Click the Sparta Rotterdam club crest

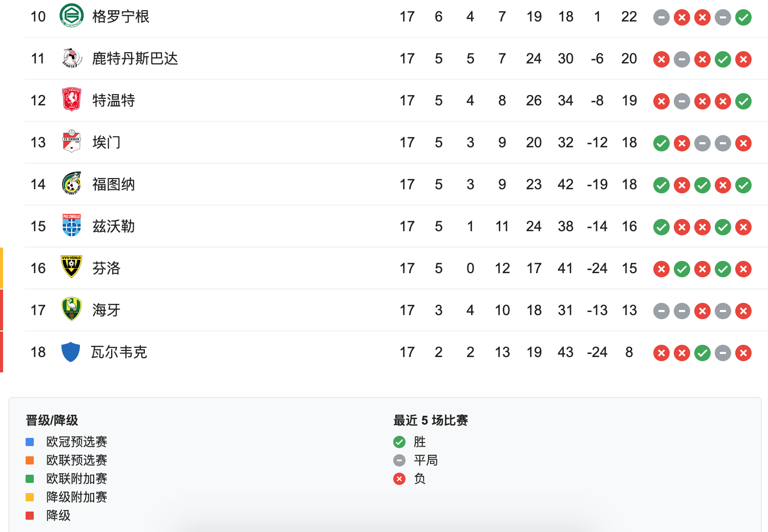tap(72, 58)
